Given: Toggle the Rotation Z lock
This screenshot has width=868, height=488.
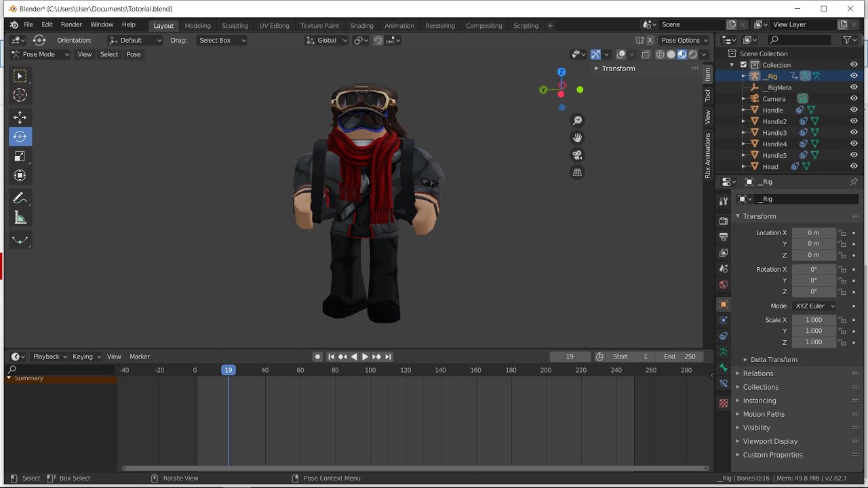Looking at the screenshot, I should click(x=842, y=292).
